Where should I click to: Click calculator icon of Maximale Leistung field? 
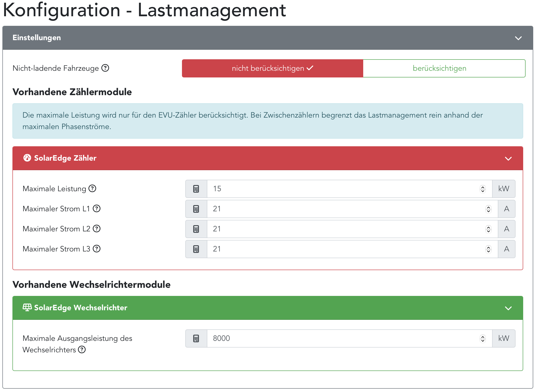pos(196,189)
